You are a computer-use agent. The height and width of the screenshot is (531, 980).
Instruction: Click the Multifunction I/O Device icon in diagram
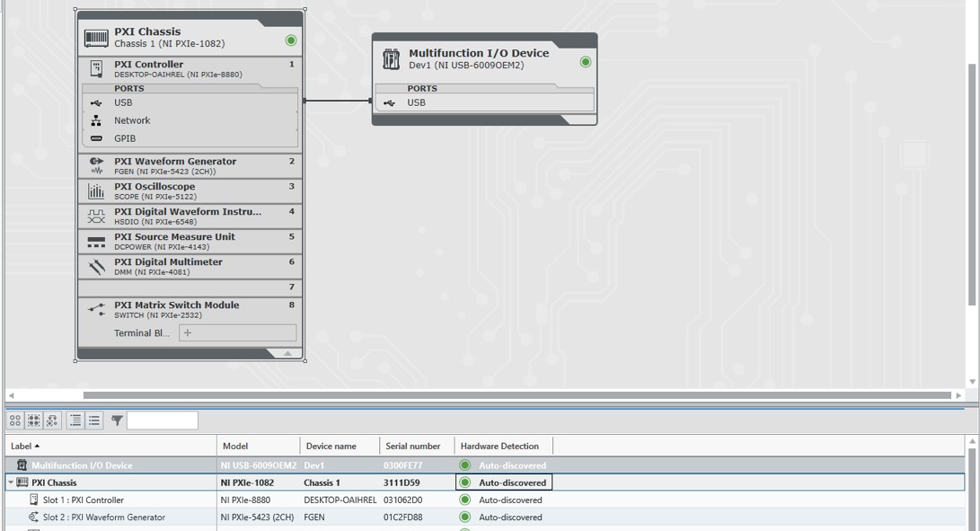(x=392, y=59)
